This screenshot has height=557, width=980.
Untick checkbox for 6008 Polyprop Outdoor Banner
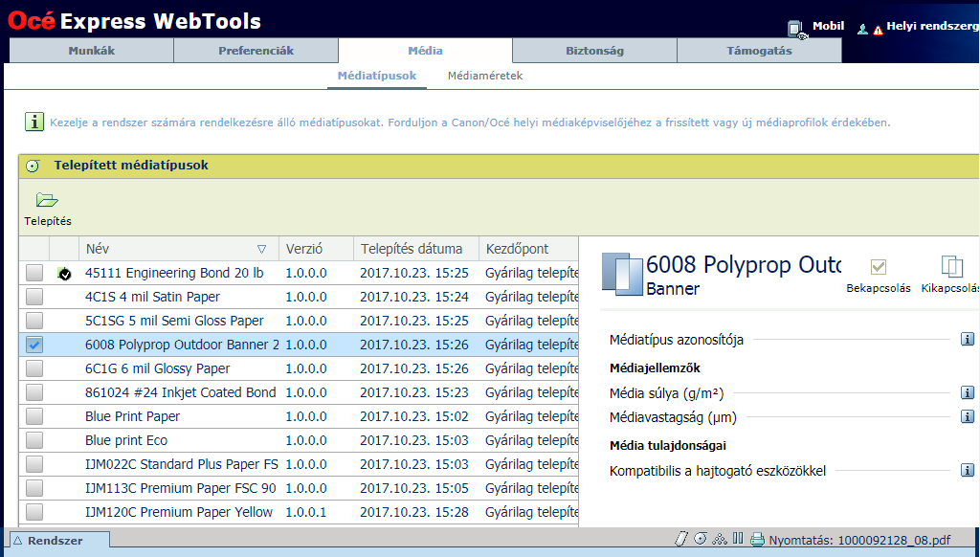(34, 345)
